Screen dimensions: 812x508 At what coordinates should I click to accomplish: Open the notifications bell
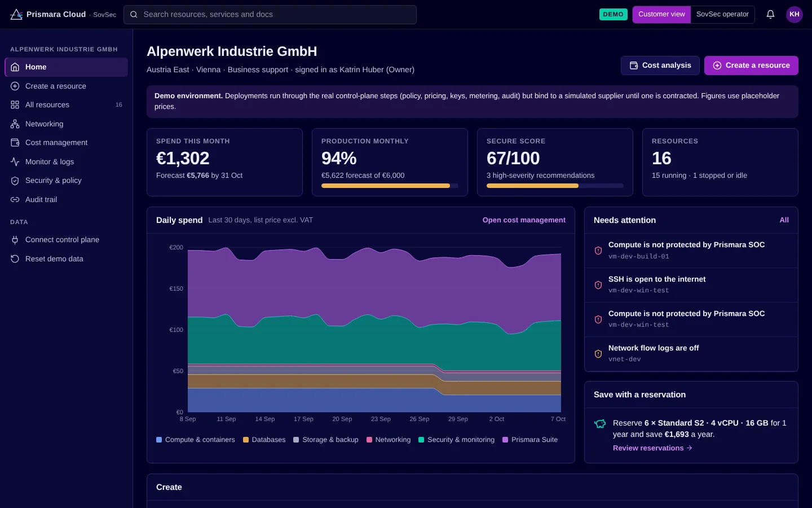pos(770,14)
